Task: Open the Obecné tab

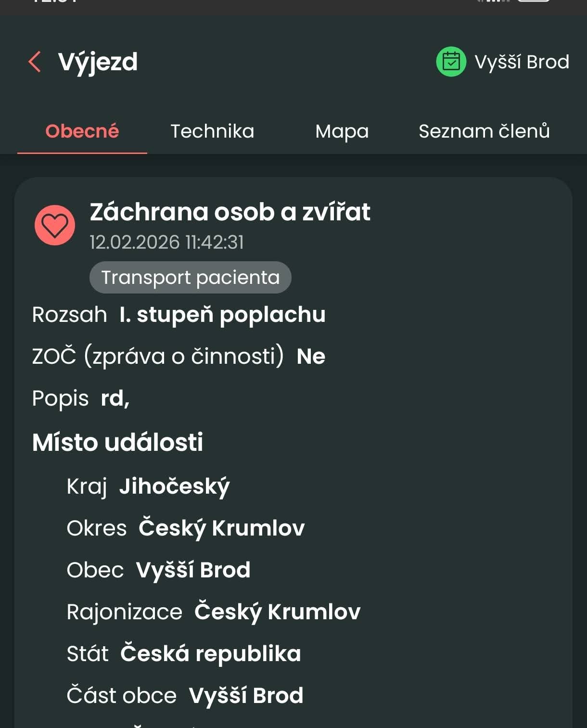Action: tap(82, 131)
